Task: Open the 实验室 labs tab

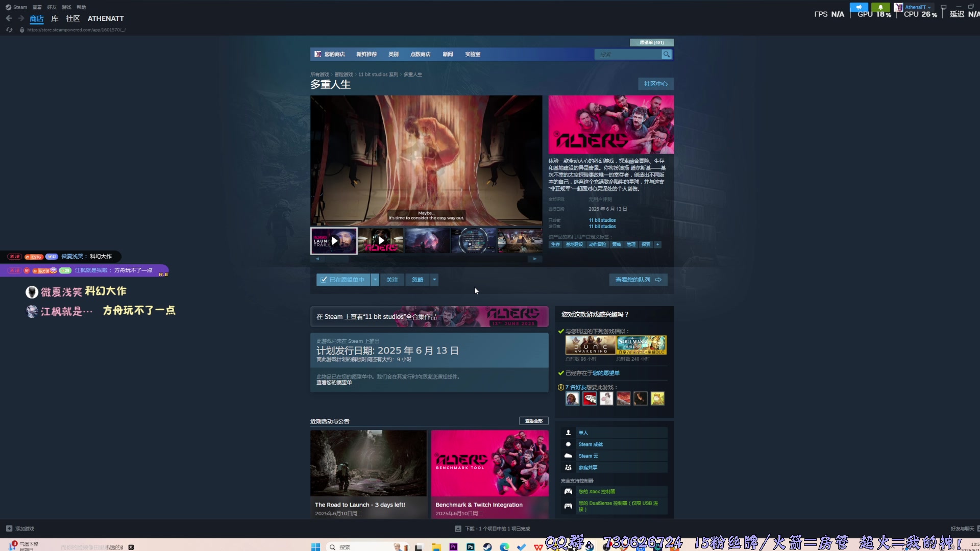Action: 473,54
